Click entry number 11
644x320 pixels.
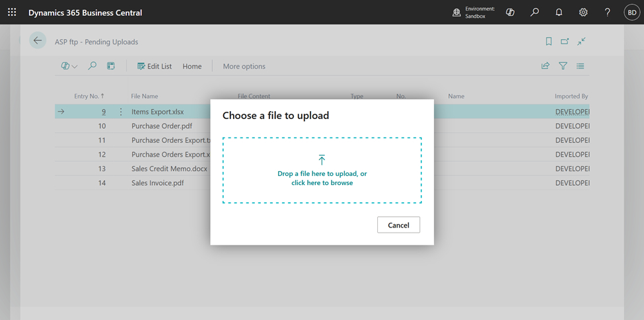pos(102,140)
